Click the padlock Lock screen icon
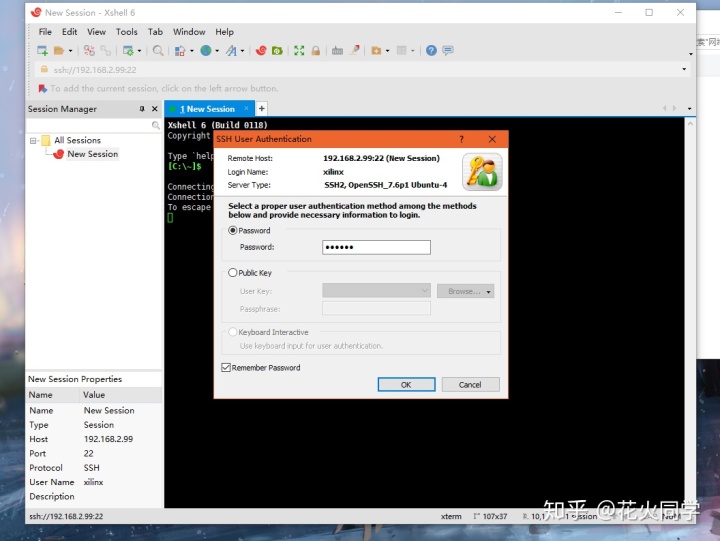 (315, 51)
